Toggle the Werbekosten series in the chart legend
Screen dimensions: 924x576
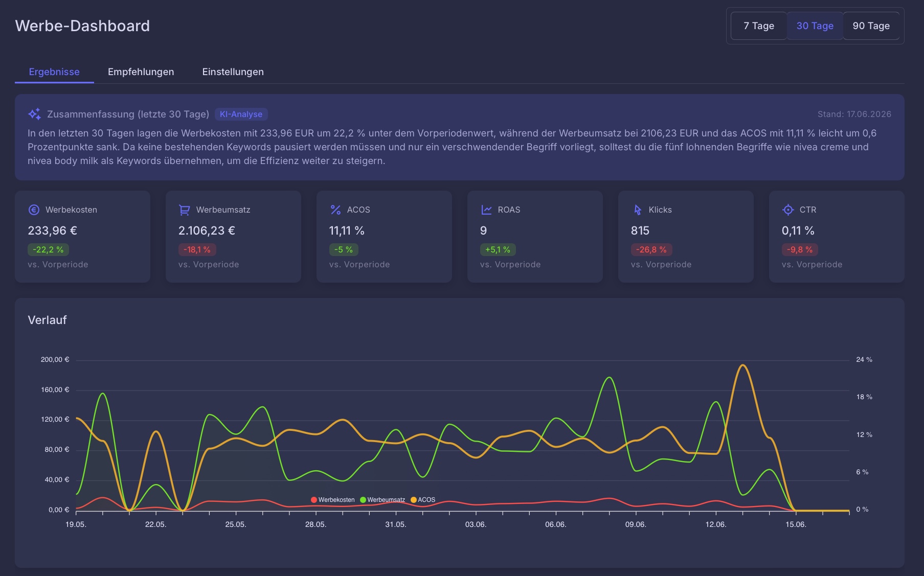point(333,500)
